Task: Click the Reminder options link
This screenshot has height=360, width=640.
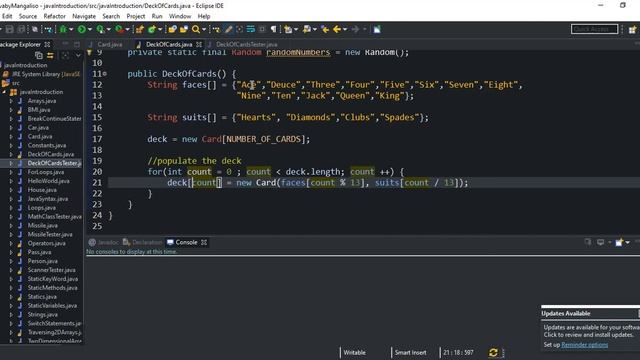Action: tap(584, 345)
